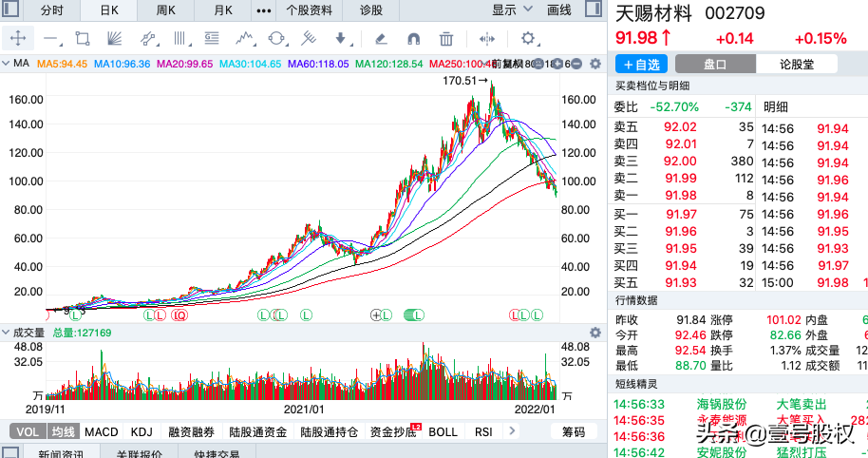This screenshot has height=458, width=868.
Task: Choose the straight line drawing tool
Action: [x=51, y=39]
